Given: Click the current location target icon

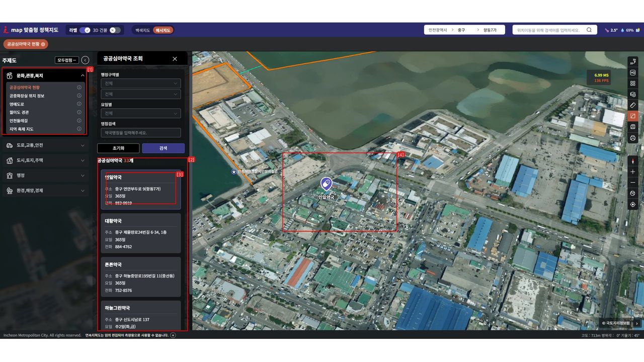Looking at the screenshot, I should 632,205.
